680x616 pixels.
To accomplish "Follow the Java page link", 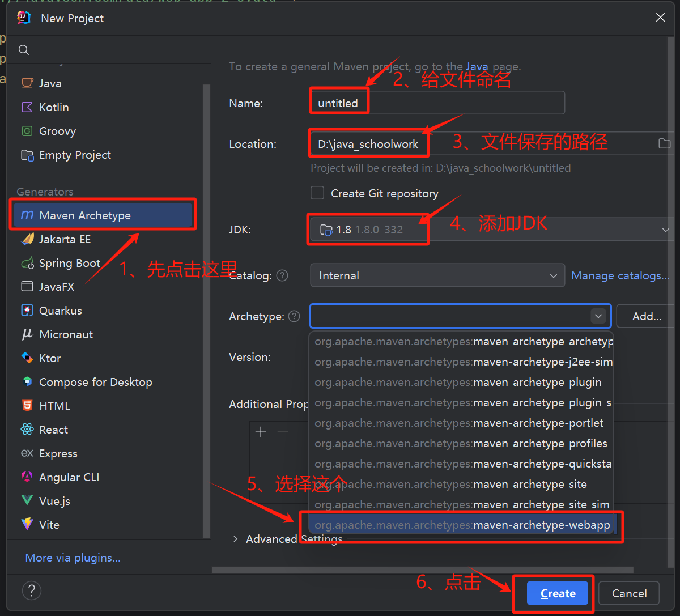I will (477, 66).
